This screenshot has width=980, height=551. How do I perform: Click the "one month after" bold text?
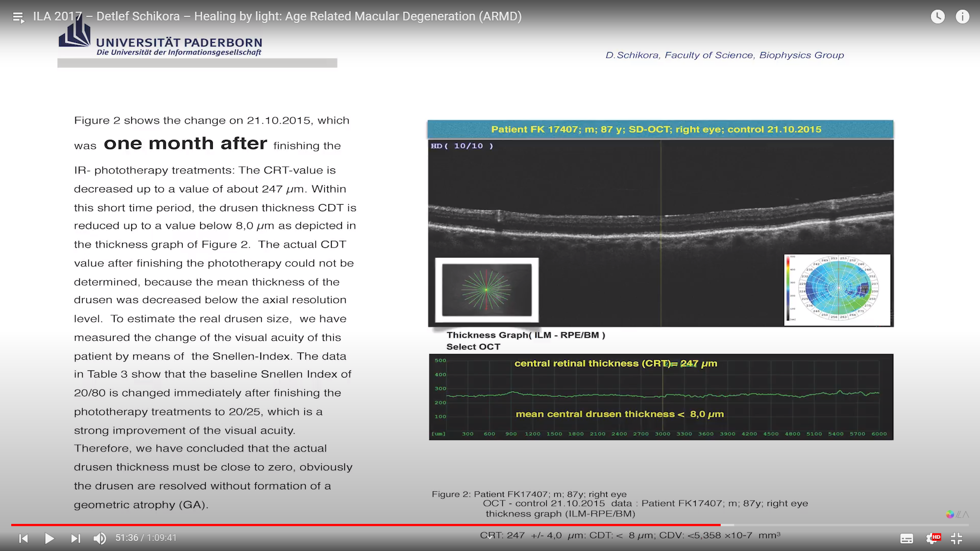185,143
